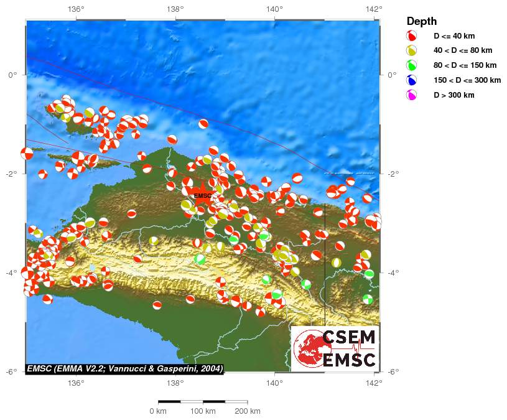Click the 138° longitude label on top axis

tap(175, 9)
